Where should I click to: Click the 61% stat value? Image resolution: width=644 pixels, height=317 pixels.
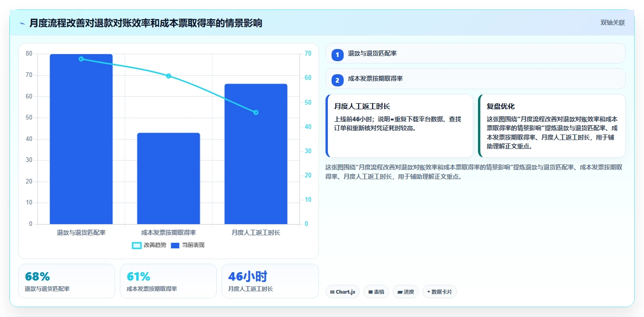tap(138, 276)
